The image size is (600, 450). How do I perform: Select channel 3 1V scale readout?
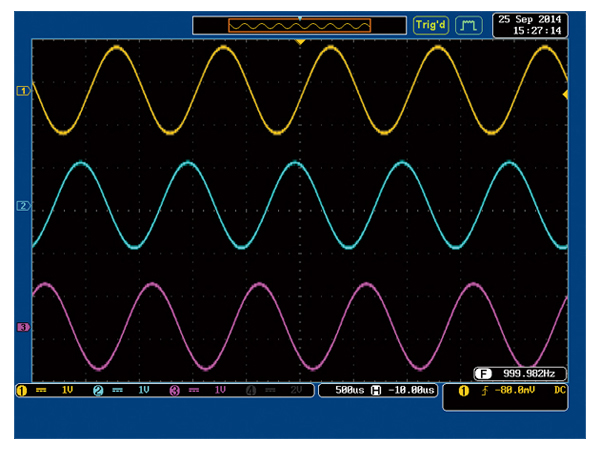tap(220, 390)
